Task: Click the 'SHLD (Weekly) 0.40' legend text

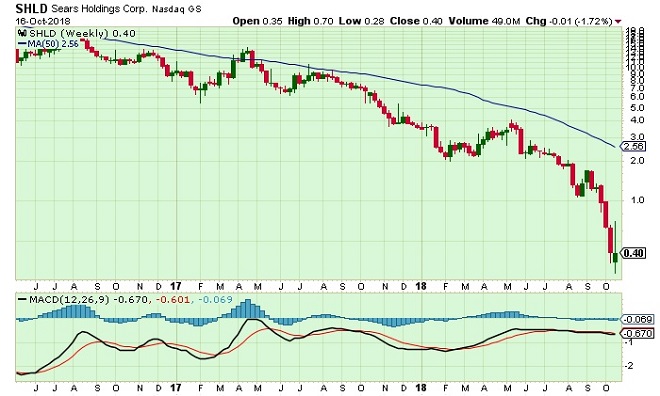Action: [x=82, y=33]
